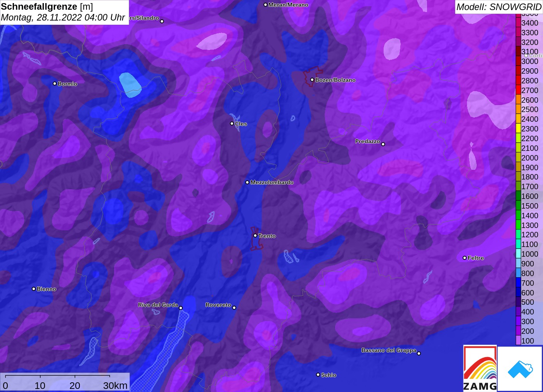Pick the 1500 m legend color

(x=518, y=206)
